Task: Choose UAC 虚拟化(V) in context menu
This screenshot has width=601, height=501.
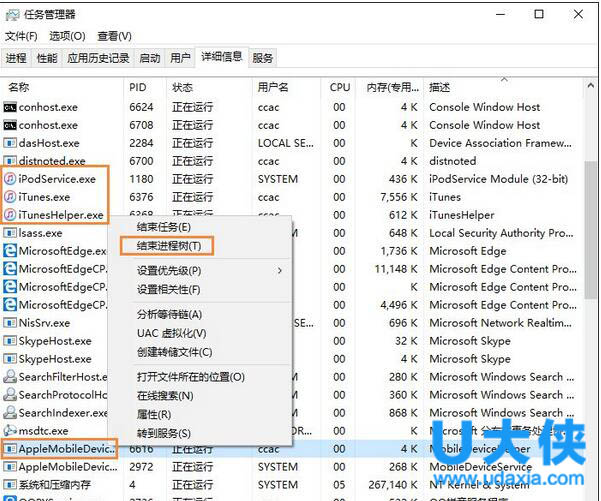Action: click(x=172, y=333)
